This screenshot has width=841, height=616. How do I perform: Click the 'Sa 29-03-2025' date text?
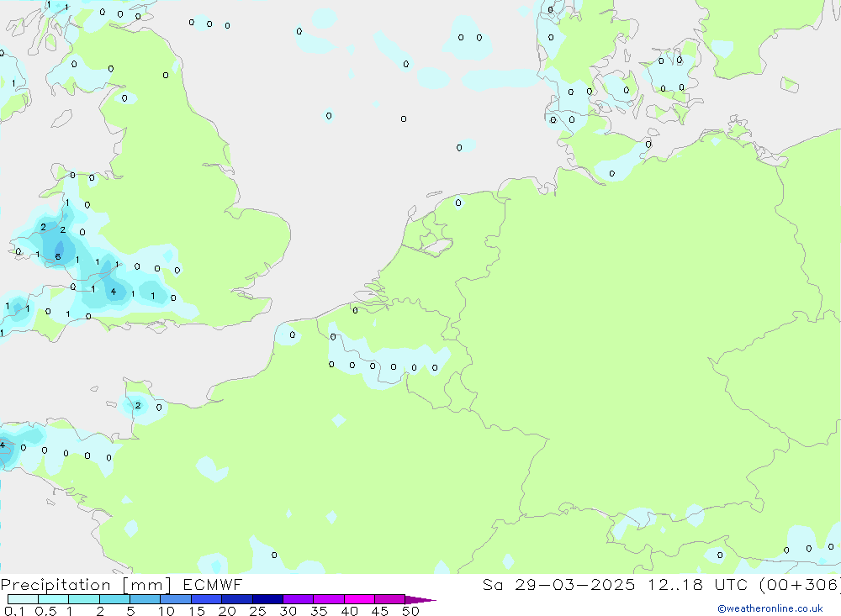pyautogui.click(x=559, y=584)
